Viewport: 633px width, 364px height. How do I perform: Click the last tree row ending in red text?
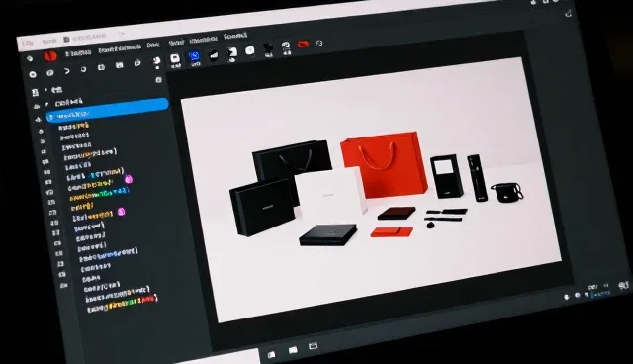(x=122, y=305)
